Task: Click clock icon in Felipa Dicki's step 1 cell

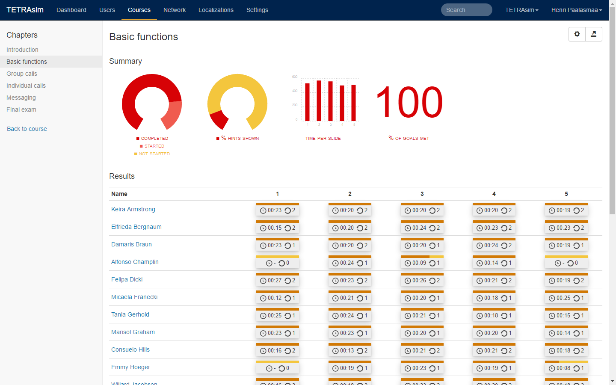Action: point(263,281)
